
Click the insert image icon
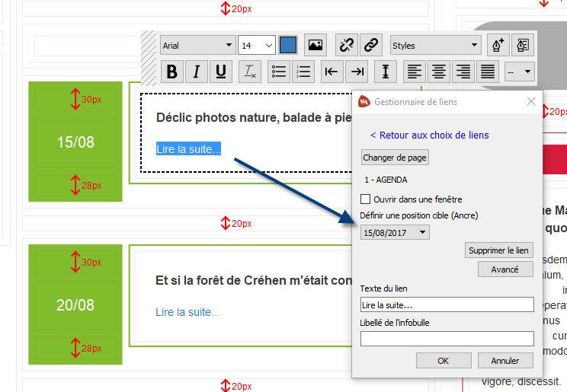tap(315, 46)
